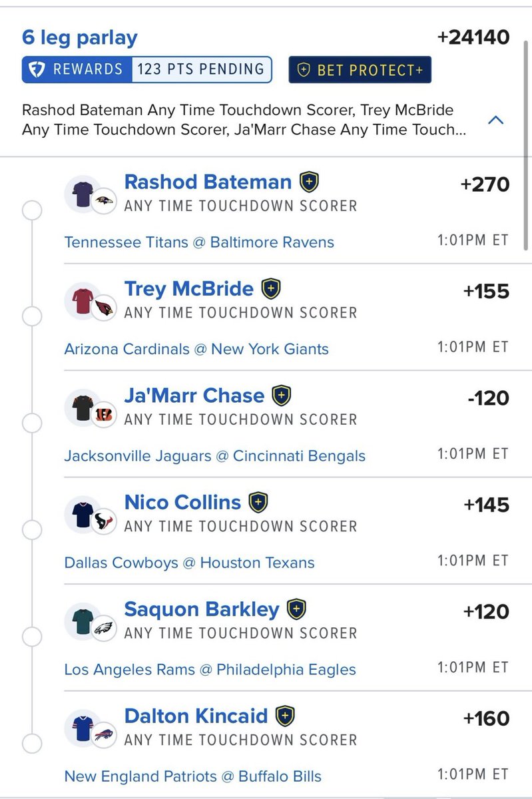The width and height of the screenshot is (532, 799).
Task: Select the Dalton Kincaid player name
Action: tap(196, 716)
